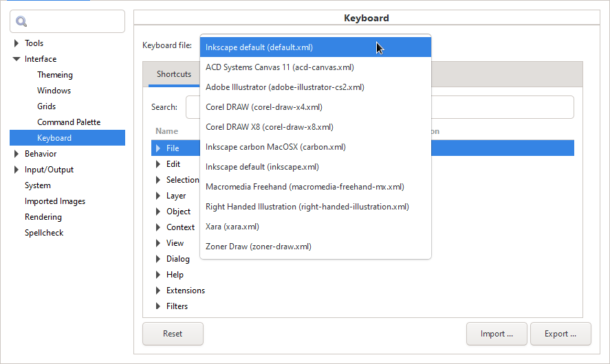The image size is (610, 364).
Task: Open the Imported Images preferences page
Action: tap(55, 201)
